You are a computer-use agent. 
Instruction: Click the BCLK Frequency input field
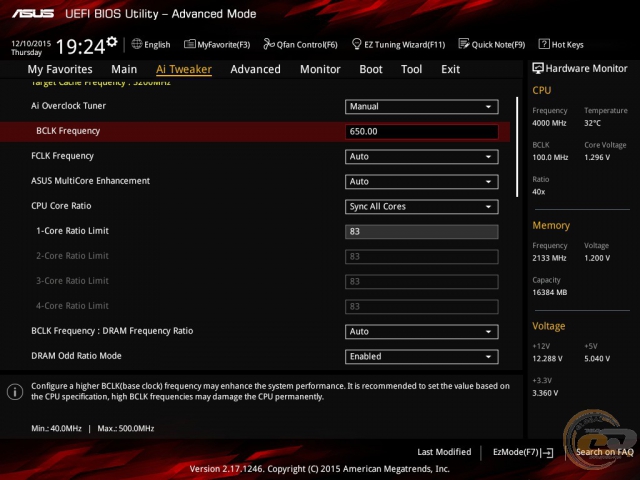pyautogui.click(x=421, y=131)
